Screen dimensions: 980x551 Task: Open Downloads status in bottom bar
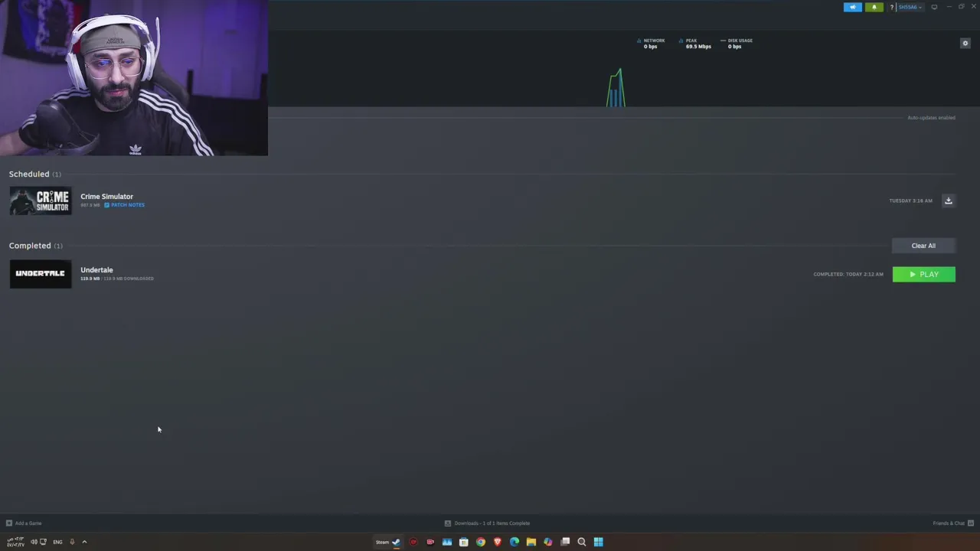[487, 523]
